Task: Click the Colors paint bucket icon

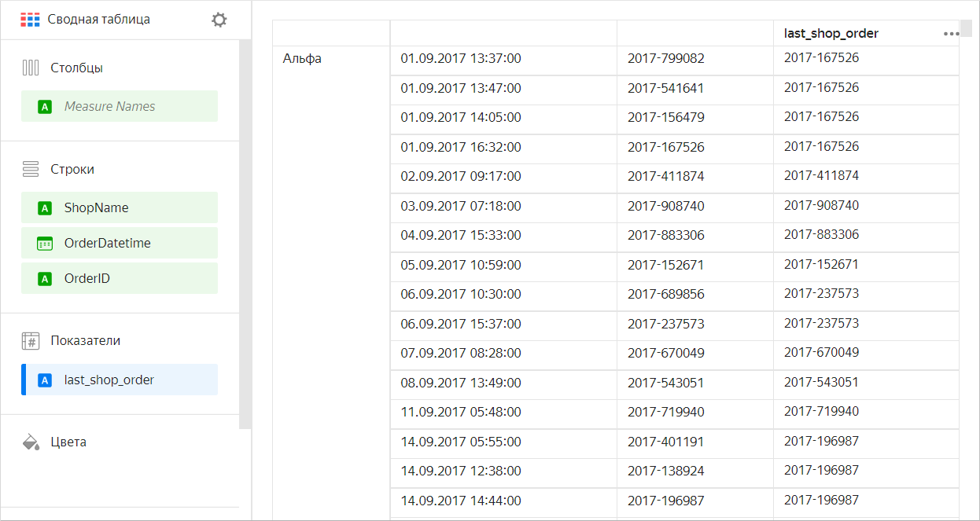Action: pos(31,442)
